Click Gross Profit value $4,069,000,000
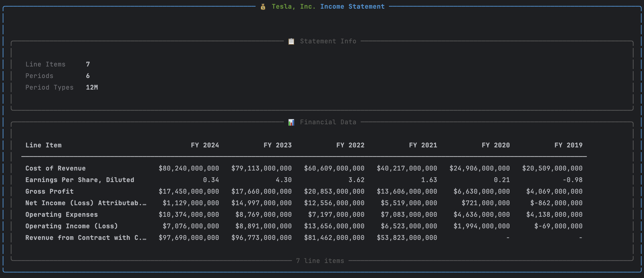This screenshot has height=278, width=644. 554,191
